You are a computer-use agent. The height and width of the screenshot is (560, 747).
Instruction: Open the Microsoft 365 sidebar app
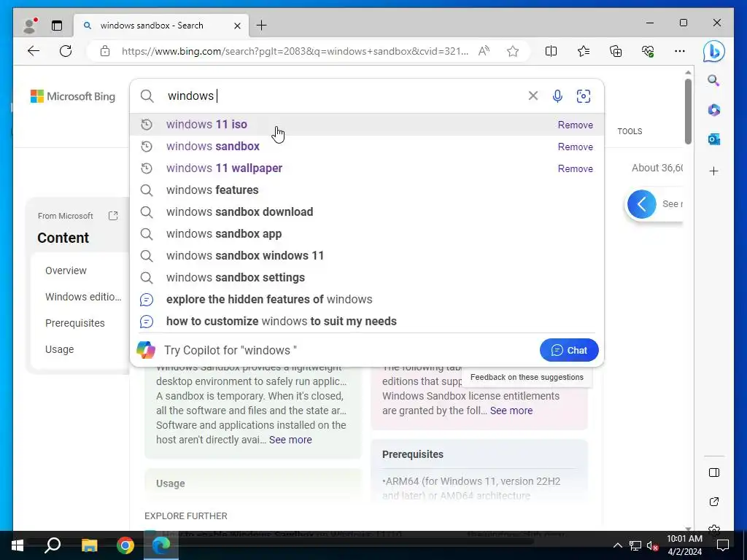click(713, 110)
